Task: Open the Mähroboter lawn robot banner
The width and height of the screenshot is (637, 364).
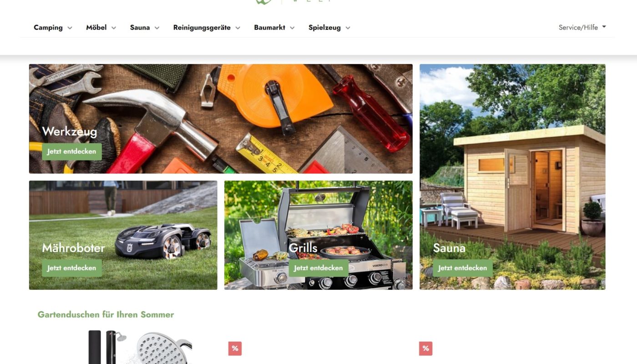Action: 123,235
